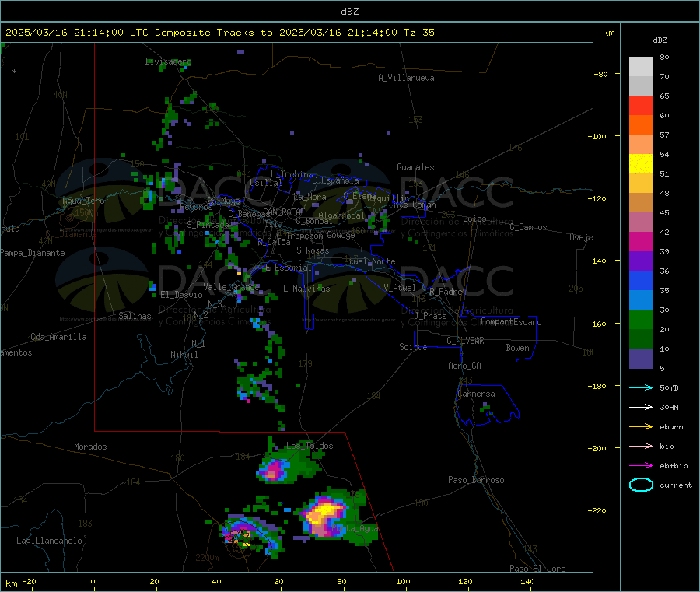This screenshot has width=700, height=592.
Task: Click the Agua_Toro label
Action: (x=83, y=201)
